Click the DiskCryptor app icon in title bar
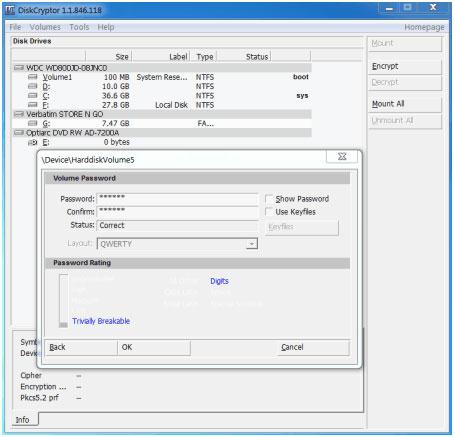Image resolution: width=454 pixels, height=437 pixels. (x=10, y=10)
